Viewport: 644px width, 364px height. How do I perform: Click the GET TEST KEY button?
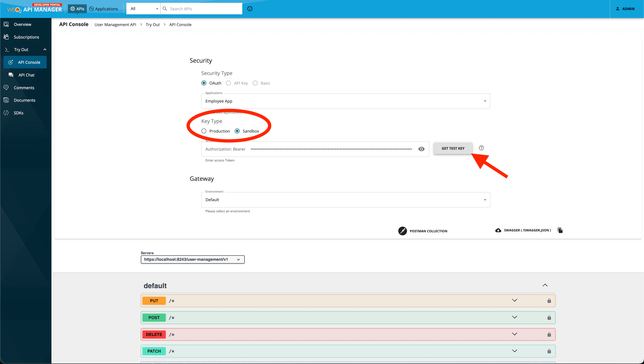(x=453, y=148)
